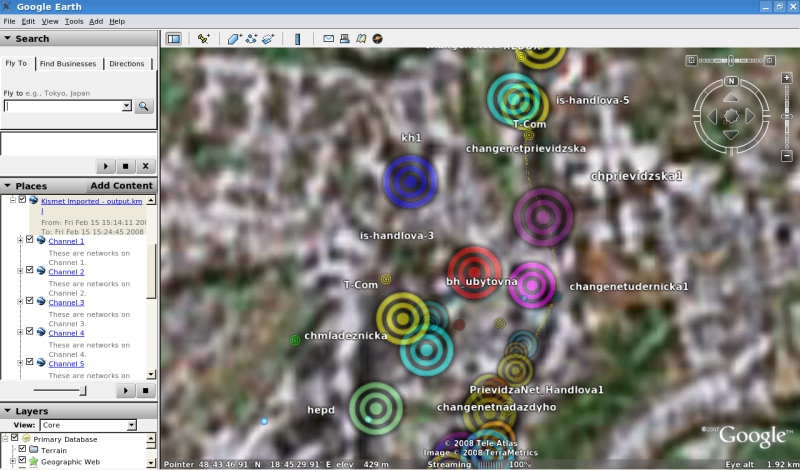Image resolution: width=800 pixels, height=470 pixels.
Task: Print the current view
Action: 345,39
